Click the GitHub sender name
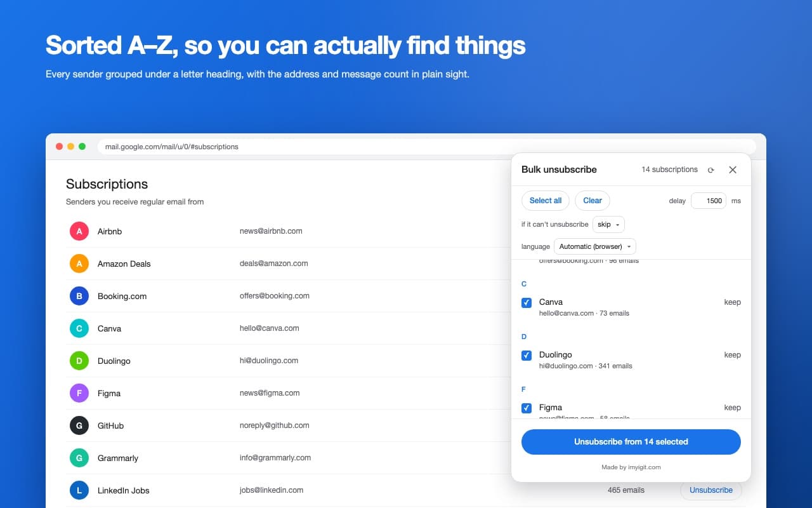Viewport: 812px width, 508px height. pos(111,426)
